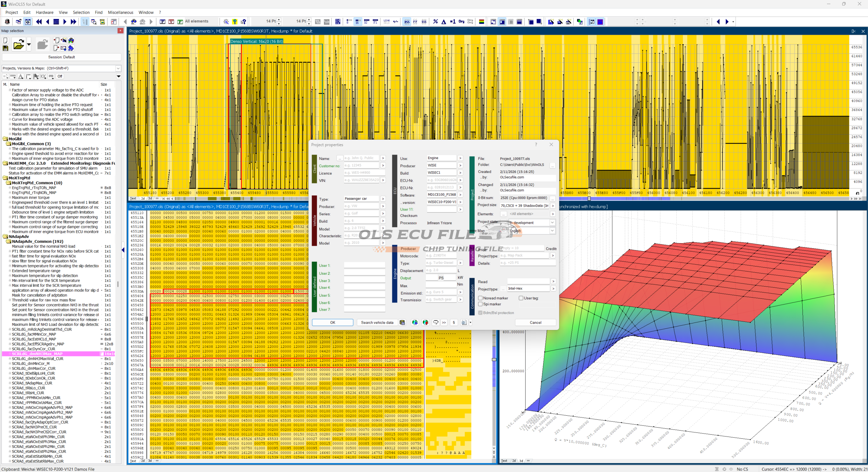Open the Miscellaneous menu
The height and width of the screenshot is (472, 868).
tap(120, 13)
